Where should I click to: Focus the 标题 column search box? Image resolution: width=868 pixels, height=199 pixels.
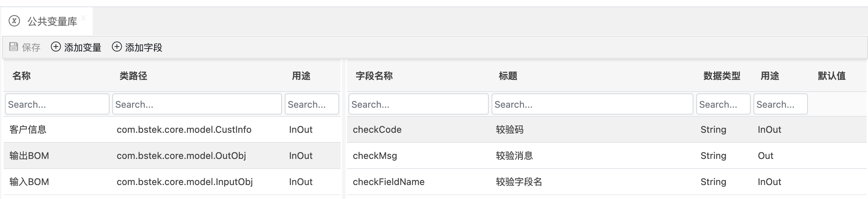(592, 104)
